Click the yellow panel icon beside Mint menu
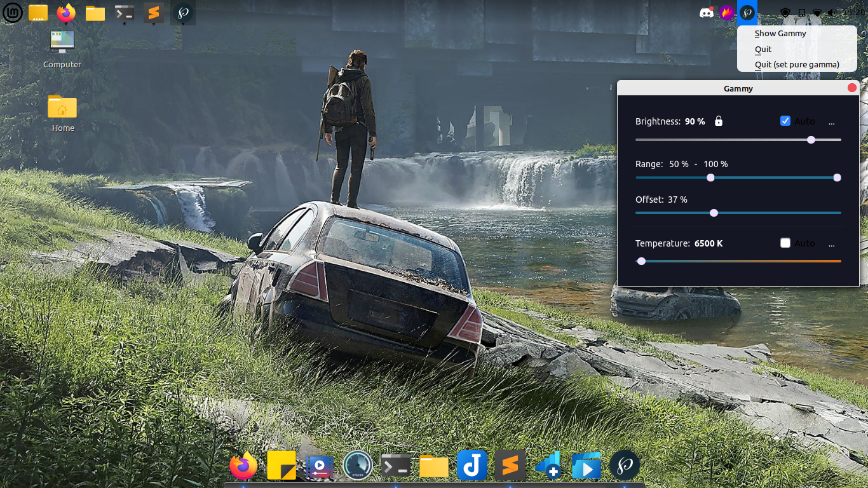The width and height of the screenshot is (868, 488). coord(38,12)
